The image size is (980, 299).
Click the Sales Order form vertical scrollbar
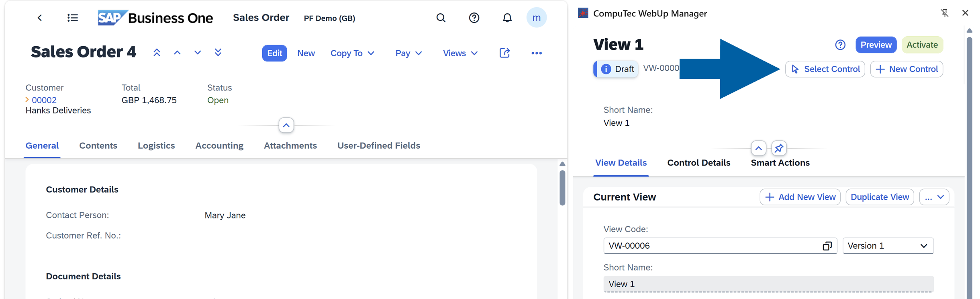pyautogui.click(x=562, y=188)
